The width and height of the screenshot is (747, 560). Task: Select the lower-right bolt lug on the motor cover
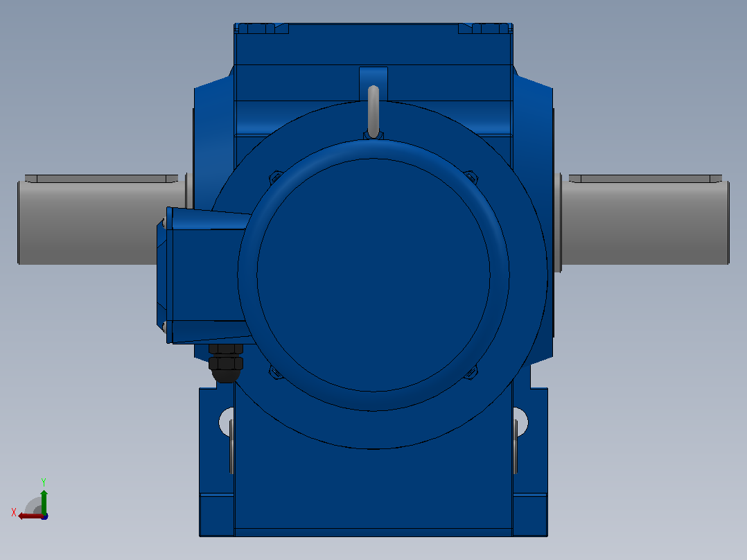click(471, 372)
